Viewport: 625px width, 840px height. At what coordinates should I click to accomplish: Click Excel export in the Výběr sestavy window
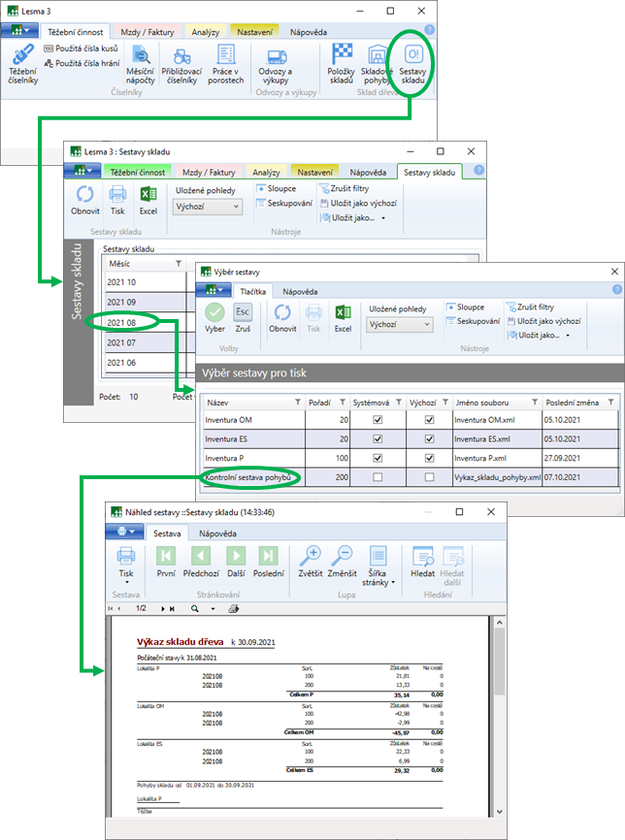pyautogui.click(x=343, y=316)
